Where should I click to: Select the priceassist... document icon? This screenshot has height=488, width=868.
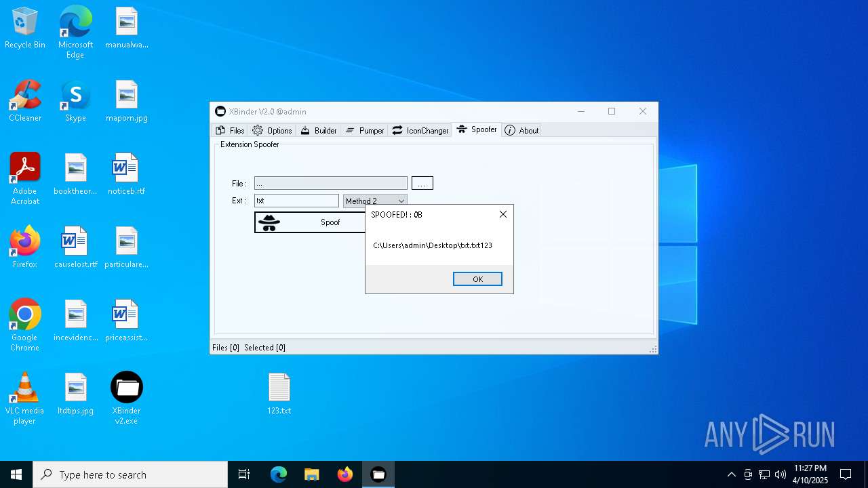(x=127, y=321)
